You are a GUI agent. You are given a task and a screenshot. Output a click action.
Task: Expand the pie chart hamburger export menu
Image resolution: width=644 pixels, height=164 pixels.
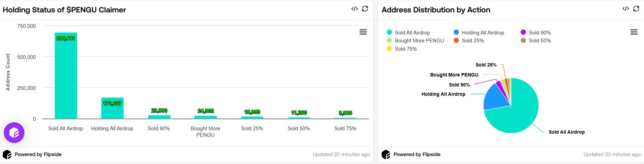coord(634,32)
